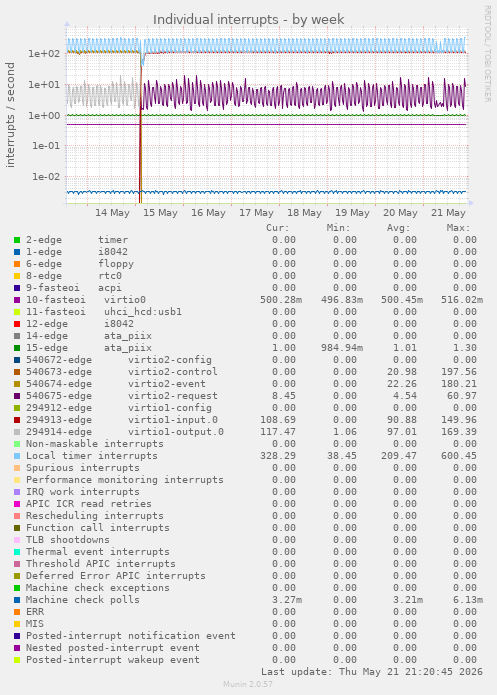Click the Last update timestamp text
The image size is (497, 695).
pos(372,672)
